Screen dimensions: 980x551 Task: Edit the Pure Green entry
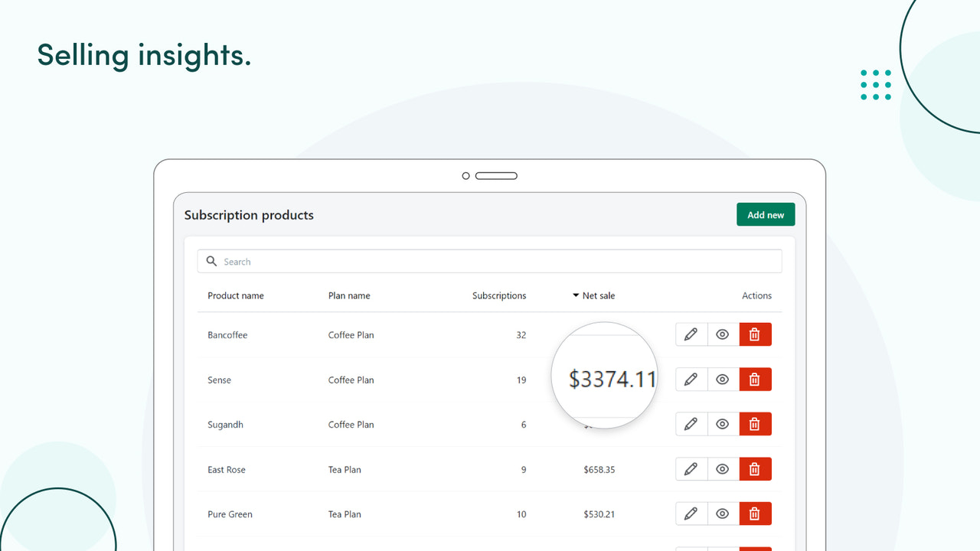tap(691, 514)
